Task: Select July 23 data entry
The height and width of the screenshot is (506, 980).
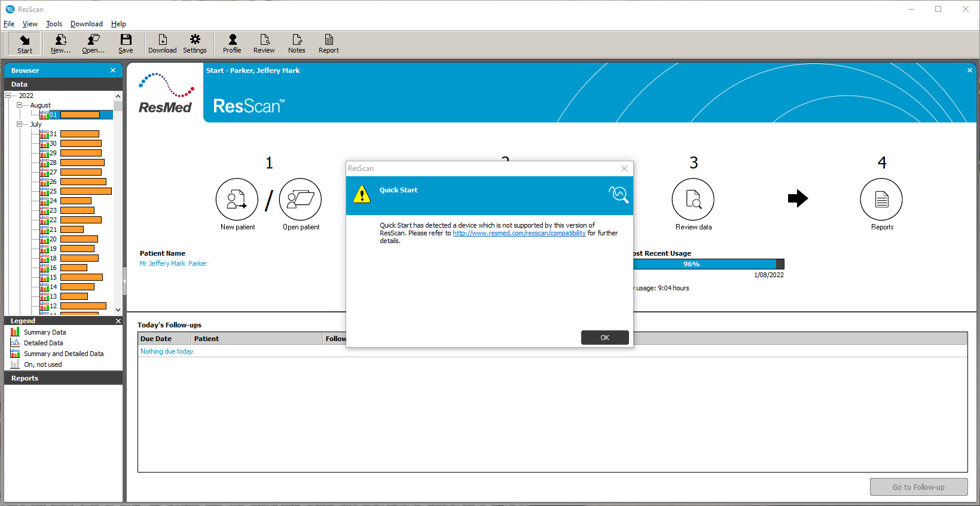Action: click(x=67, y=210)
